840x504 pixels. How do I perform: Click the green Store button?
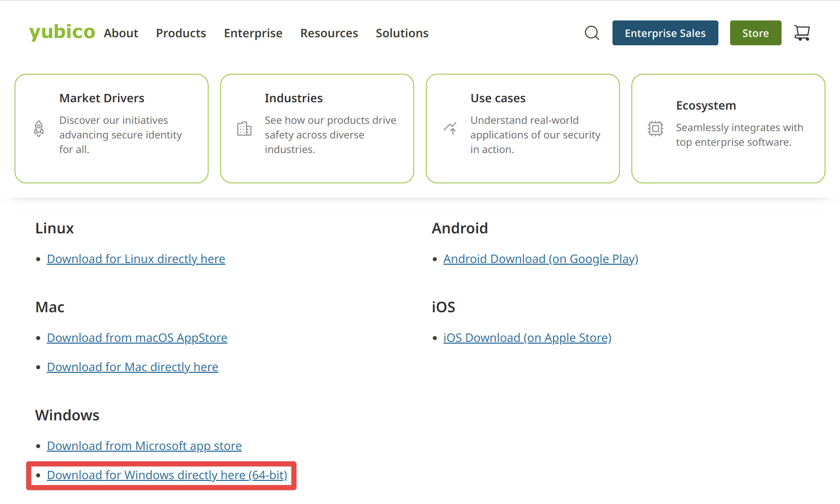(756, 33)
